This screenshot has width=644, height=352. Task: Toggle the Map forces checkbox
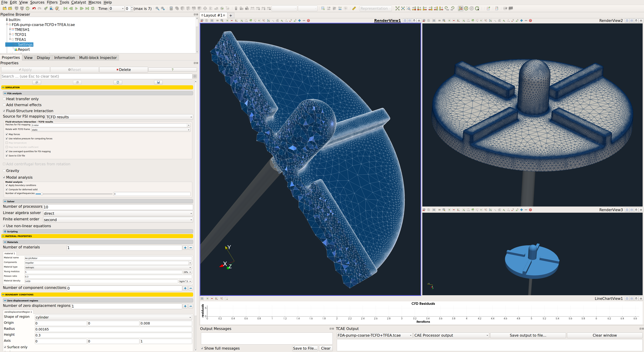(6, 134)
